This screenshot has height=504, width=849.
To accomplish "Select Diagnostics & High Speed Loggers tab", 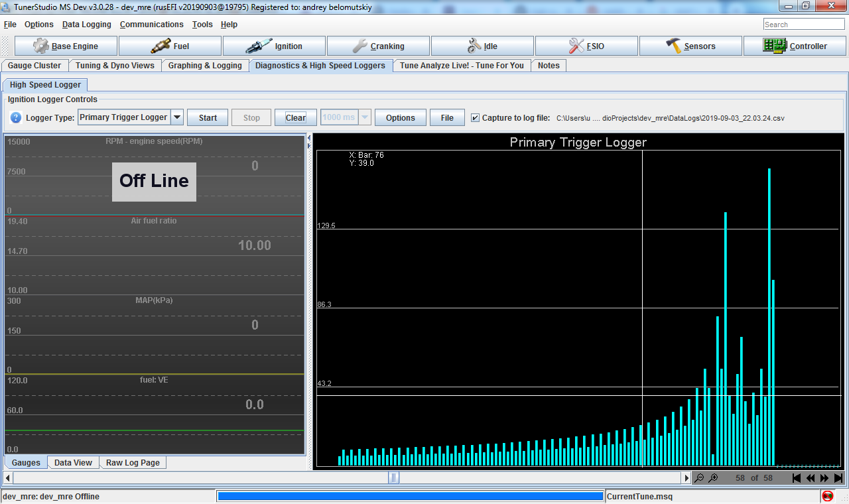I will (320, 66).
